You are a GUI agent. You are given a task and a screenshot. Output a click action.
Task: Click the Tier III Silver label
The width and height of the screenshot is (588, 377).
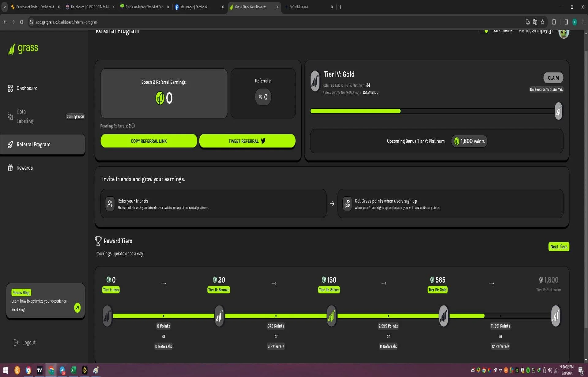(329, 290)
